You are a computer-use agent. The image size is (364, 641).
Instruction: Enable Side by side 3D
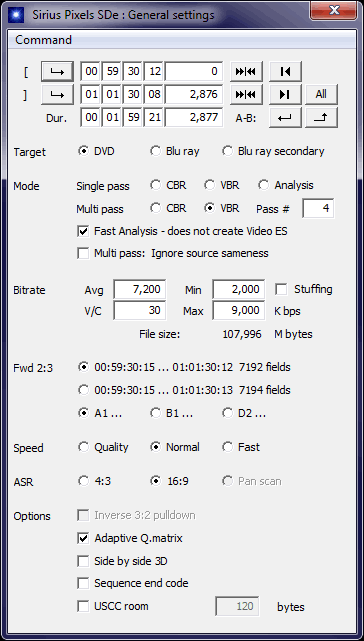pyautogui.click(x=83, y=561)
